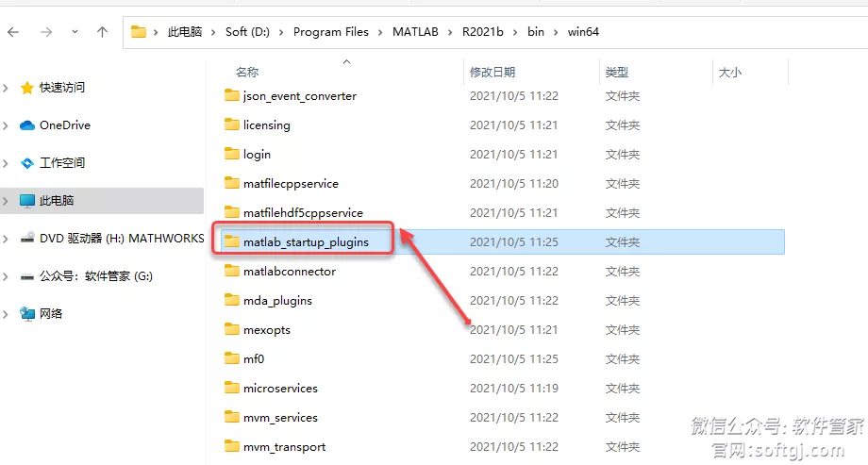Click the 工作空间 diamond icon

tap(27, 163)
